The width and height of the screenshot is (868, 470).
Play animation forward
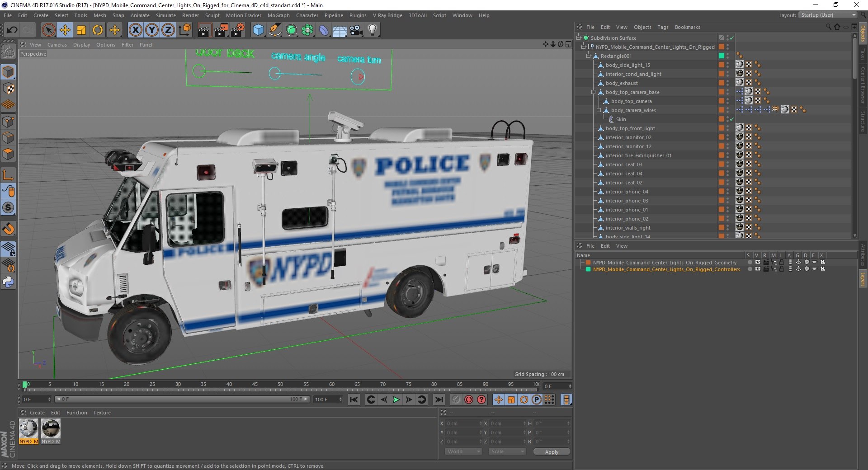pyautogui.click(x=396, y=399)
